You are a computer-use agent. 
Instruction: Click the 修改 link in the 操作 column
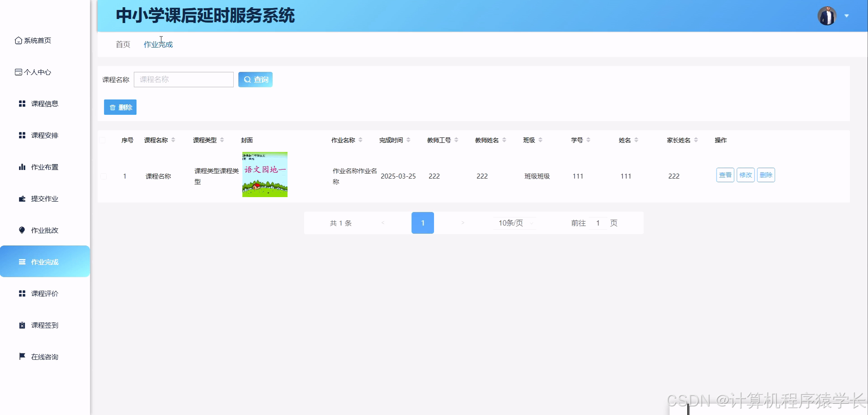[x=745, y=175]
